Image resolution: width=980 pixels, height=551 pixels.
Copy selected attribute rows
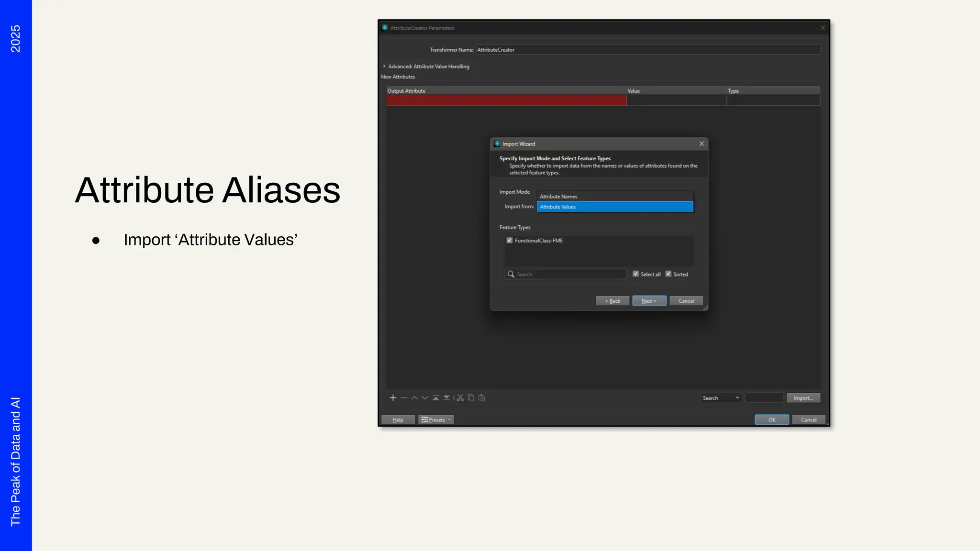tap(471, 398)
